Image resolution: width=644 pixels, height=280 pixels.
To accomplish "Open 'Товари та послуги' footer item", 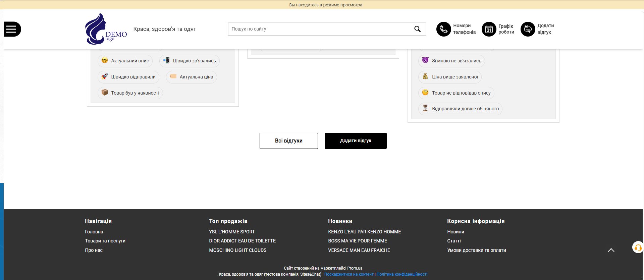I will click(x=105, y=241).
